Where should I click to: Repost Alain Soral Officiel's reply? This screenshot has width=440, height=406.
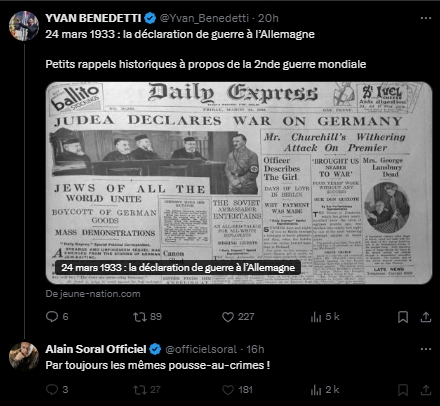pos(147,389)
